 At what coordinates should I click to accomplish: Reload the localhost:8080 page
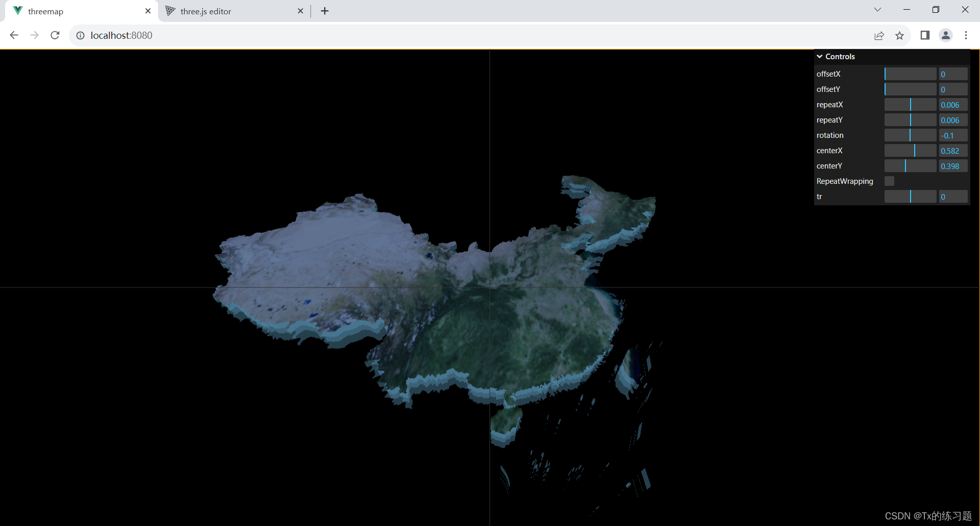(55, 35)
